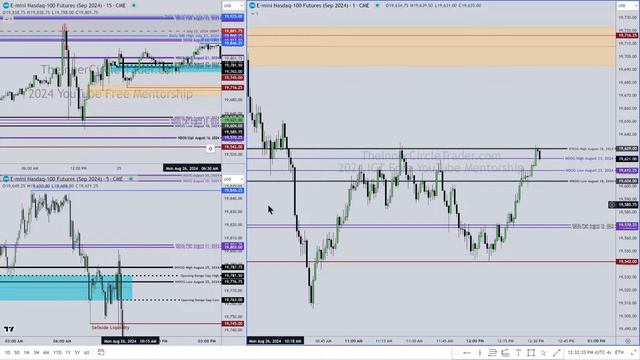Viewport: 640px width, 360px height.
Task: Select the YTD time range
Action: (57, 352)
